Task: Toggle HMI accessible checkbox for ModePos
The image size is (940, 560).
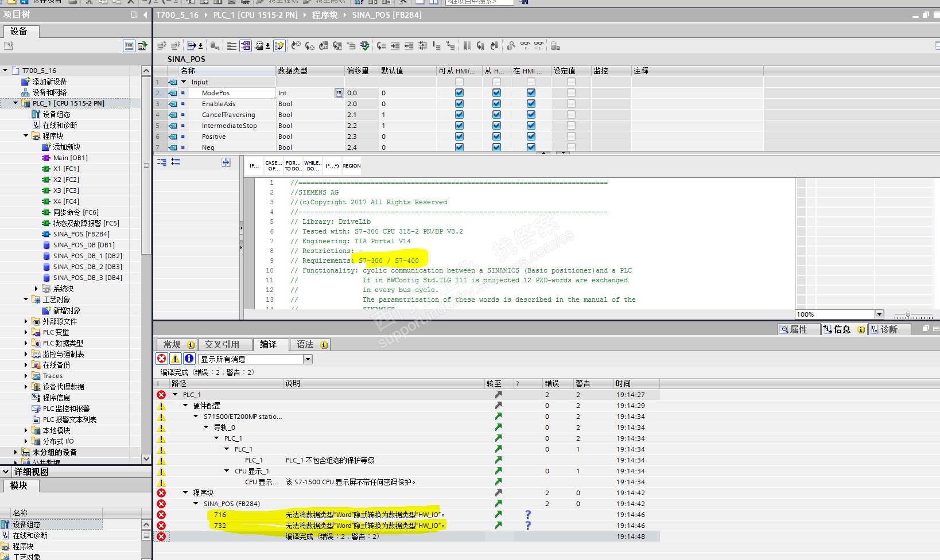Action: 459,93
